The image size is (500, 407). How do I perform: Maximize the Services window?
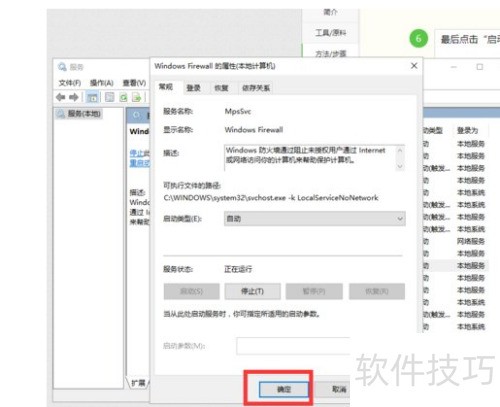[480, 67]
